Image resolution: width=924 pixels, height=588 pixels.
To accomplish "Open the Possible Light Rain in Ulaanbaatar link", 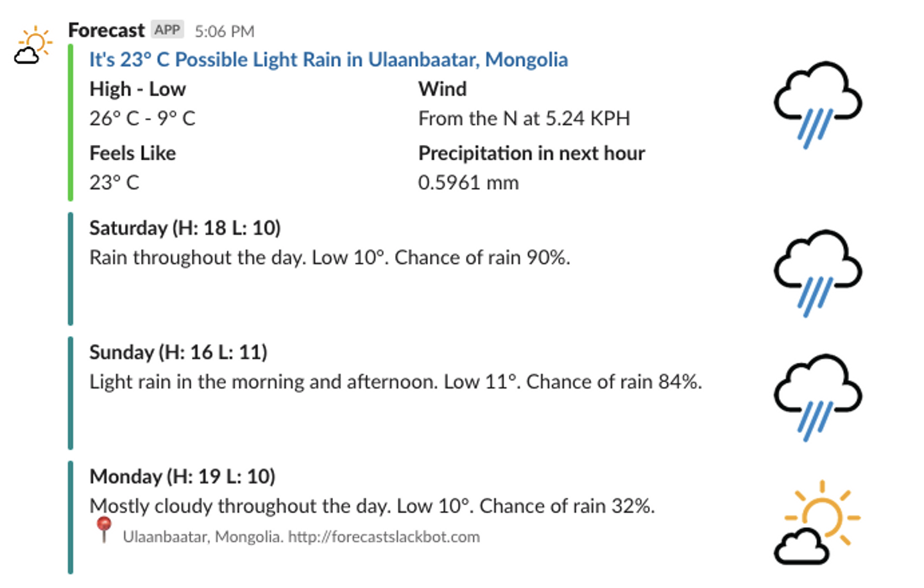I will point(328,60).
